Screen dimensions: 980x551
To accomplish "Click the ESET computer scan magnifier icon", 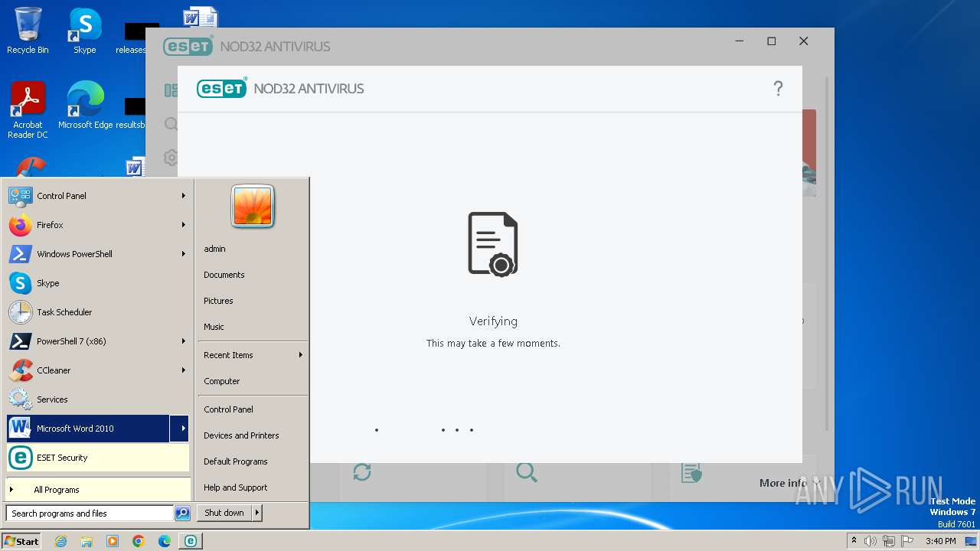I will tap(527, 472).
